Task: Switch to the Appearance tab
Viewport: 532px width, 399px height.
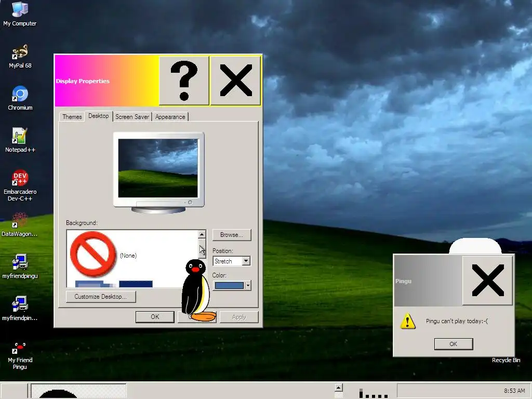Action: (x=170, y=117)
